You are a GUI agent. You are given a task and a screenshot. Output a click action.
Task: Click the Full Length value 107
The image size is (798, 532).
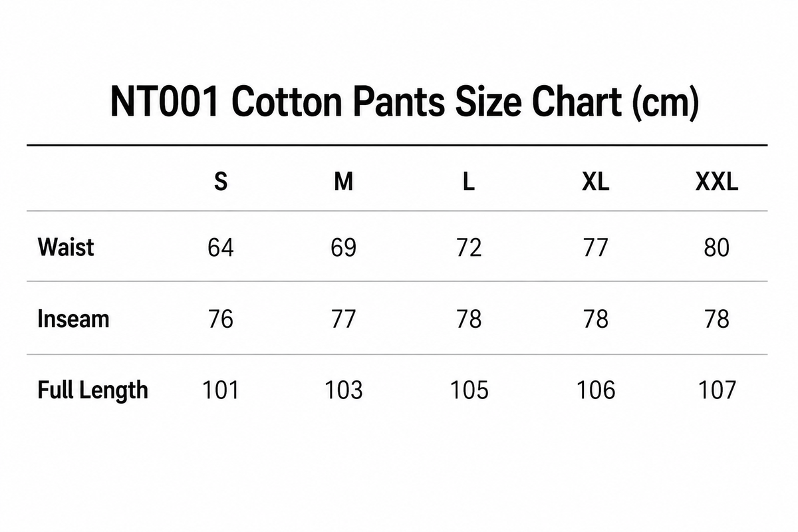(x=717, y=390)
